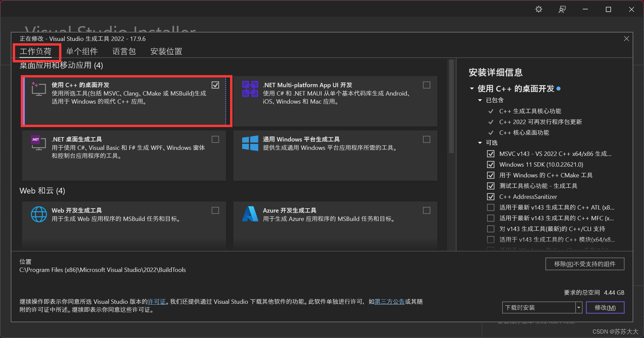Click the 修改(M) button
The width and height of the screenshot is (644, 338).
pyautogui.click(x=605, y=307)
